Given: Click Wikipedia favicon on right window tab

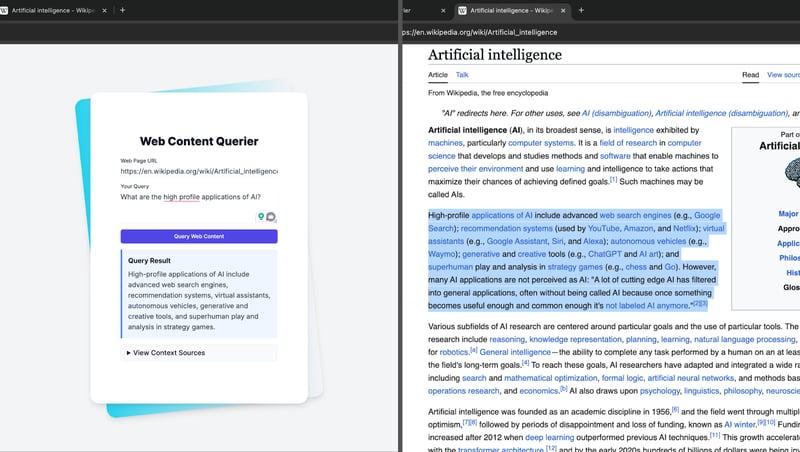Looking at the screenshot, I should [x=462, y=10].
